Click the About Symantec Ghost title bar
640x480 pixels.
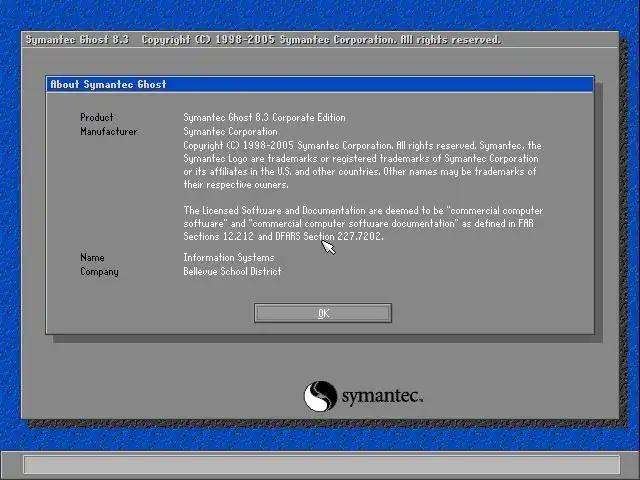click(320, 84)
